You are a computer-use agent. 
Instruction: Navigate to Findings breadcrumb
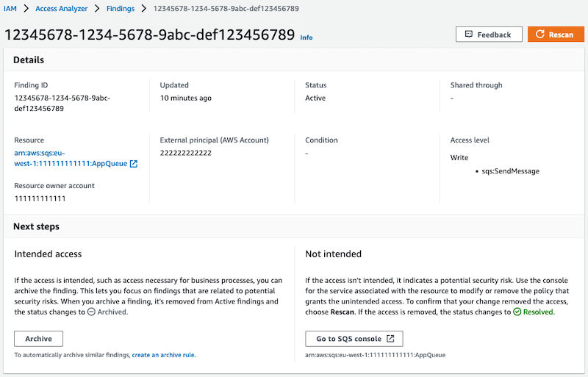click(121, 8)
